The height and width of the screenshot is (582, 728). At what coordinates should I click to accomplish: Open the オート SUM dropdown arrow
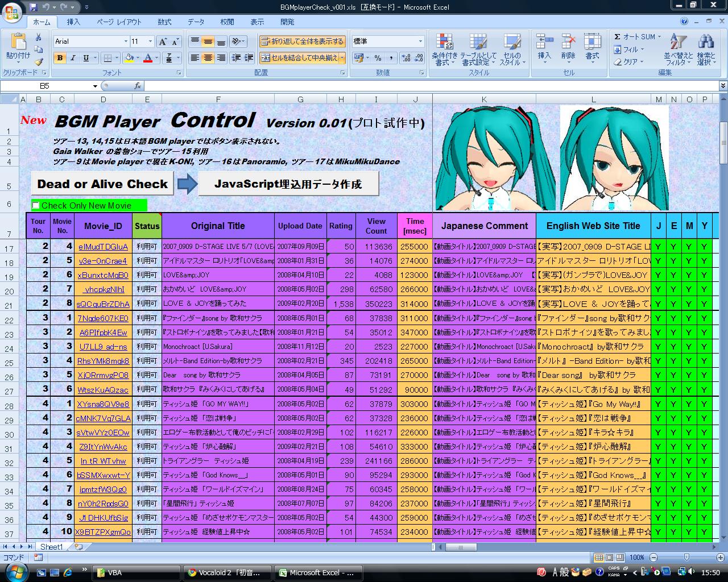(659, 37)
